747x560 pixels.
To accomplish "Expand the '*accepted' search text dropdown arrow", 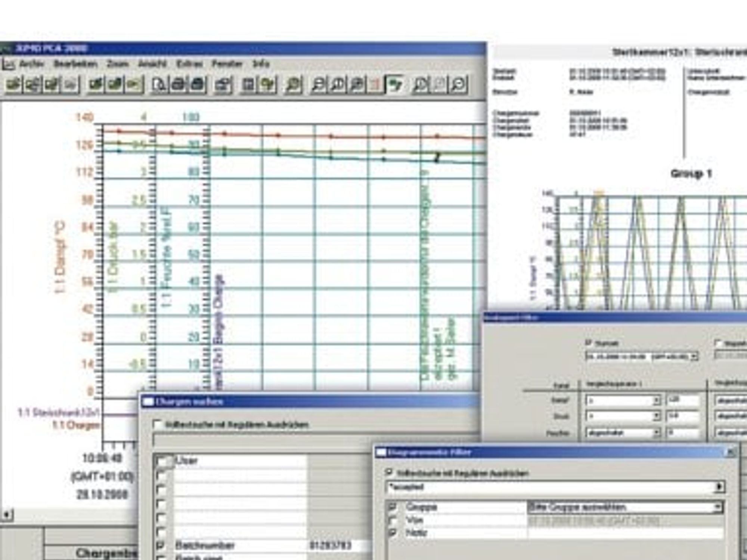I will point(719,487).
